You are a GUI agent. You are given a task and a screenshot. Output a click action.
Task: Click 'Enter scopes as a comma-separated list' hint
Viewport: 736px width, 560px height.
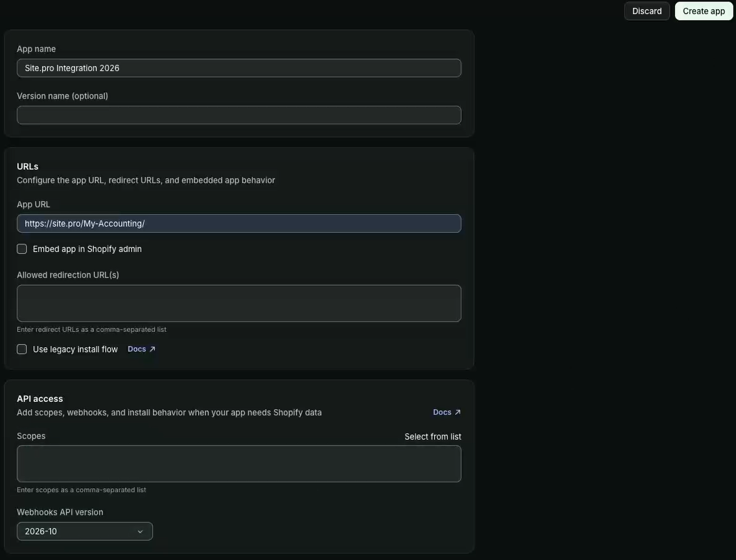[x=81, y=490]
